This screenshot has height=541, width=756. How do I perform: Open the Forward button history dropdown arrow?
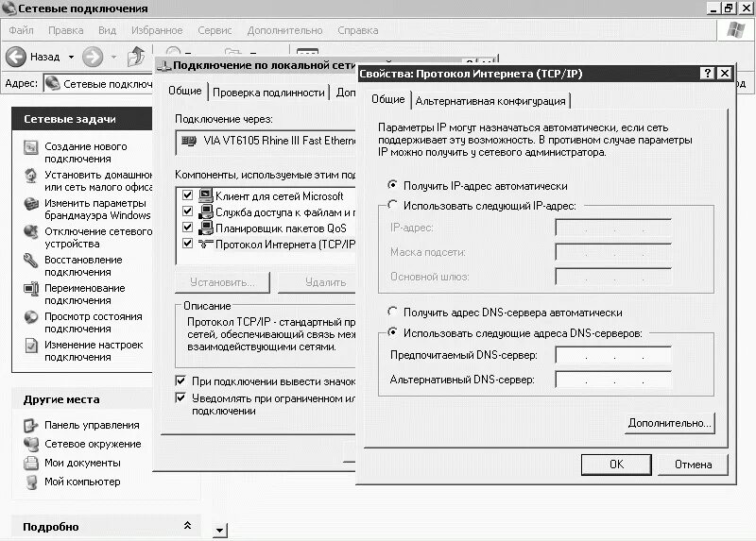(x=113, y=57)
